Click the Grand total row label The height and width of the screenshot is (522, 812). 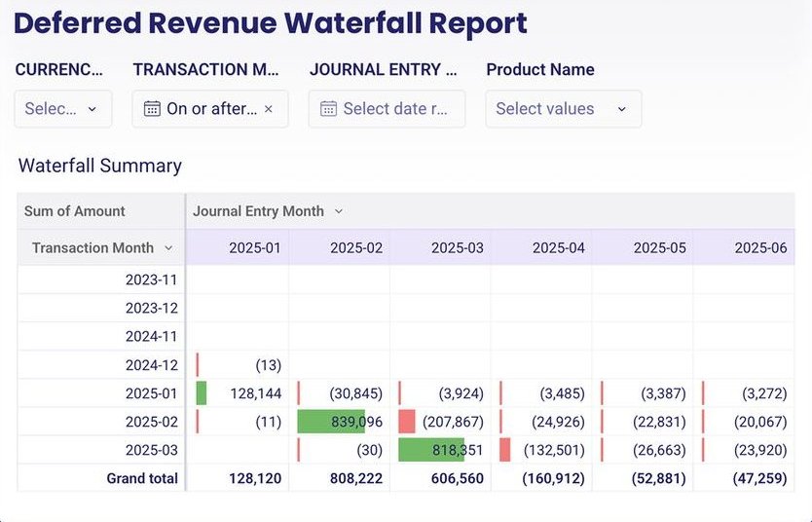pos(142,478)
